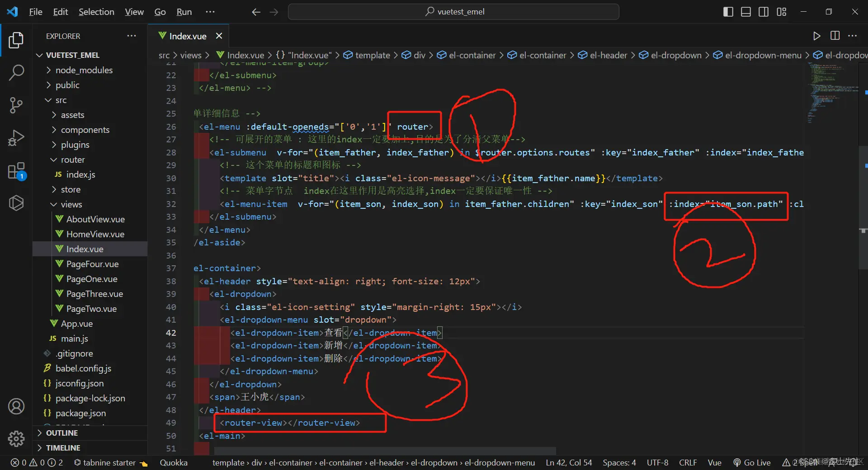Open PageFour.vue in views folder
This screenshot has width=868, height=470.
point(92,264)
